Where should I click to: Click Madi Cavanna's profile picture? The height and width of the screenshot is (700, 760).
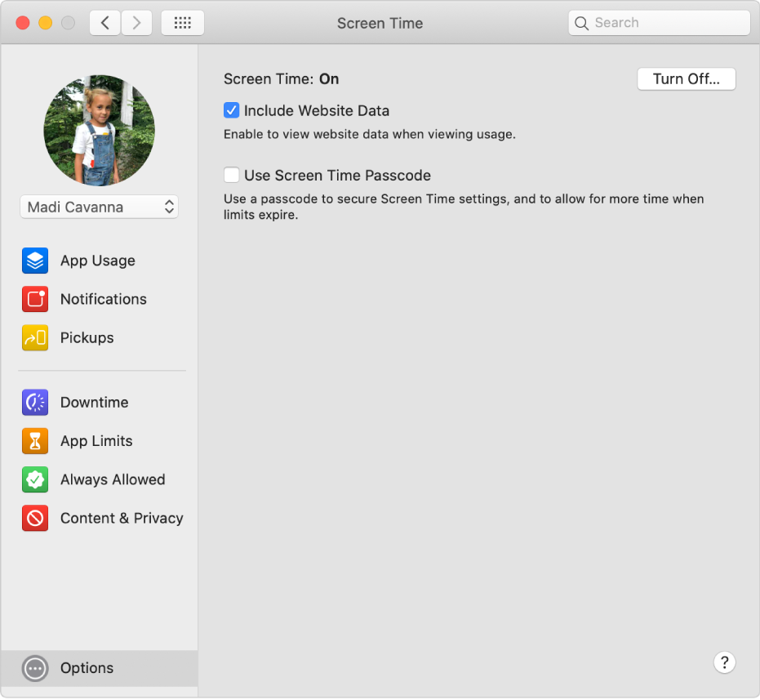click(99, 130)
